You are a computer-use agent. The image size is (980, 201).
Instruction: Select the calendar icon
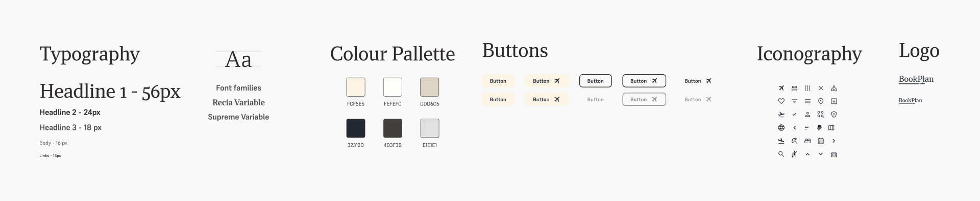pyautogui.click(x=821, y=141)
